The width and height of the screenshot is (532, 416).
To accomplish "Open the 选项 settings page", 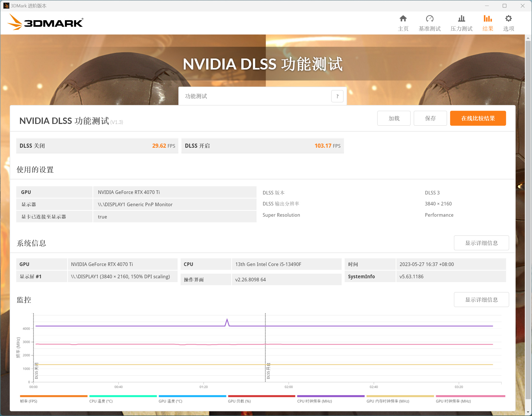I will coord(508,22).
